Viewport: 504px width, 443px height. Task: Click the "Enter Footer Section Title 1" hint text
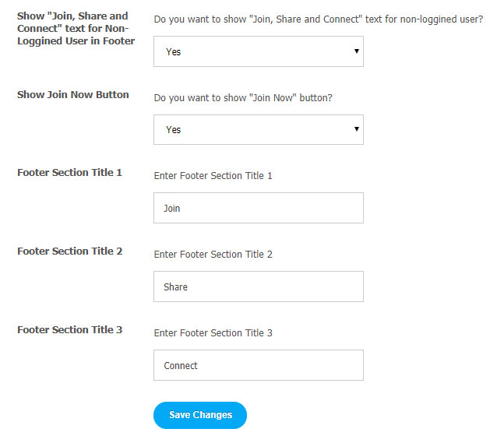pos(213,176)
